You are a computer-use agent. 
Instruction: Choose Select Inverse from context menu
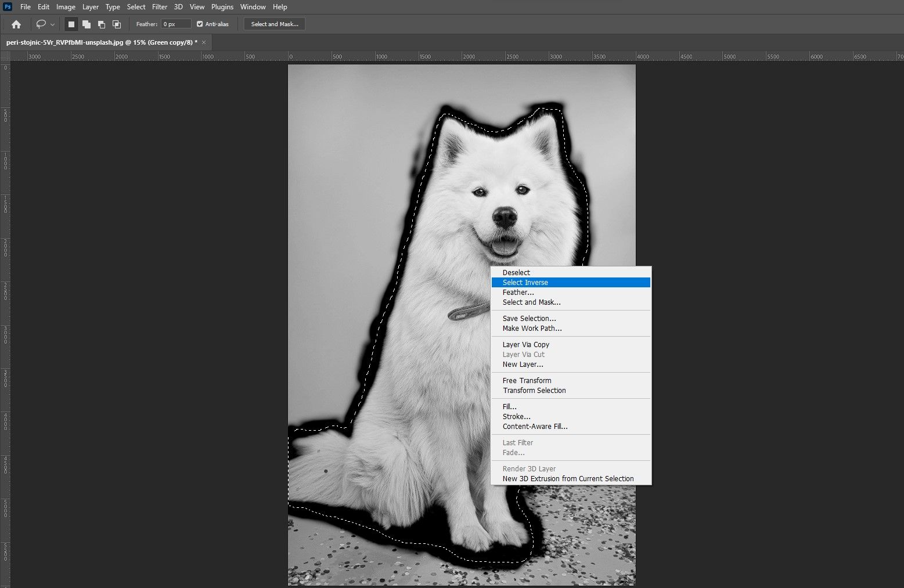[x=525, y=283]
